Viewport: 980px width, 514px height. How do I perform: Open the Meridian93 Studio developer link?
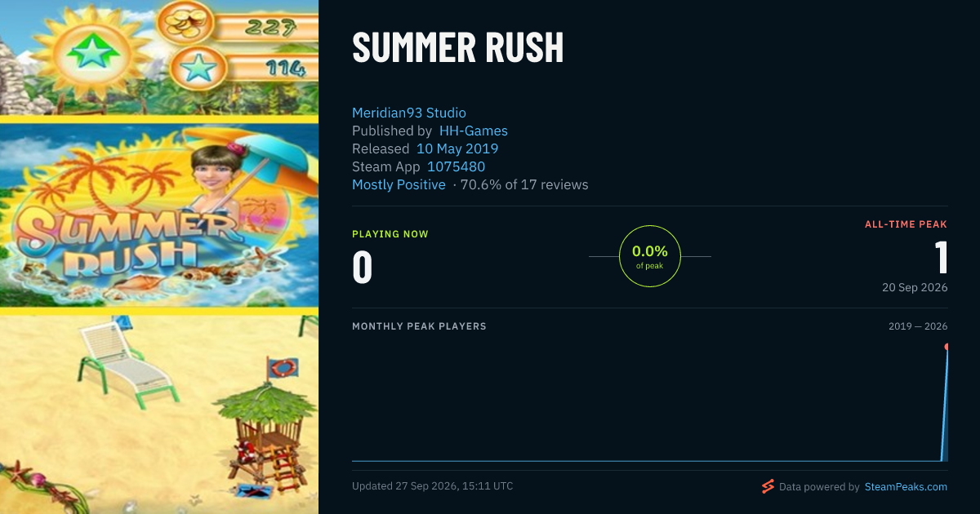(409, 113)
